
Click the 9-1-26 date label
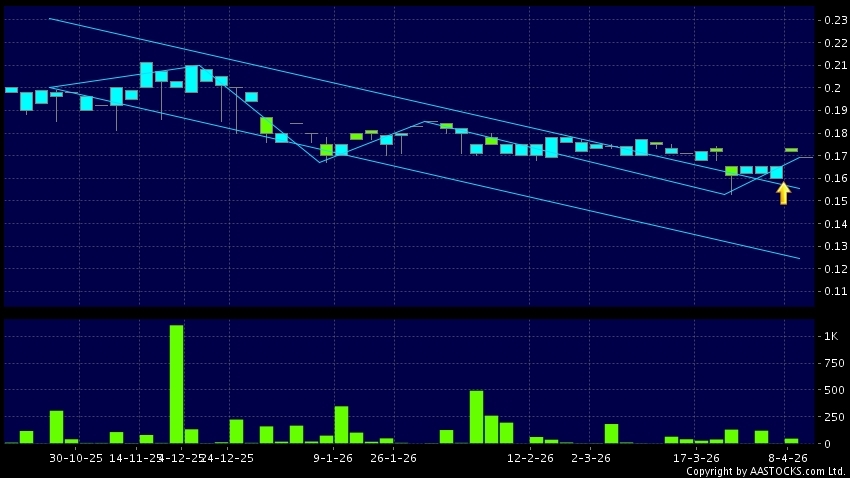tap(334, 457)
